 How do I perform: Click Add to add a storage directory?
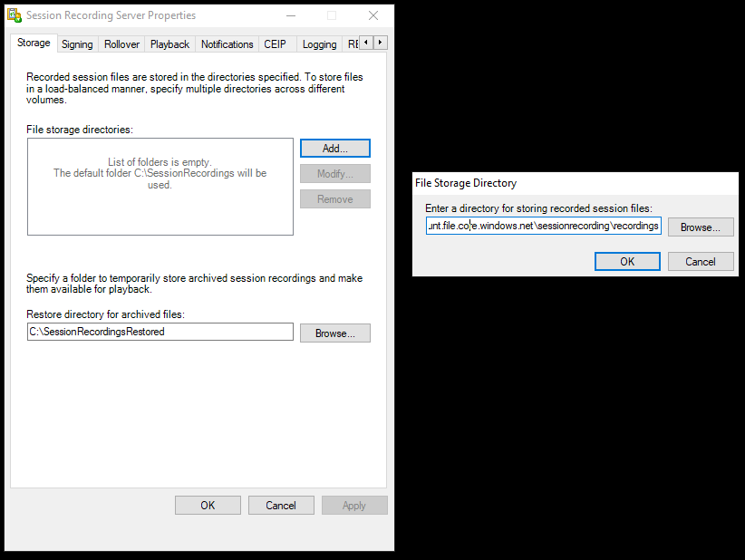(x=334, y=148)
